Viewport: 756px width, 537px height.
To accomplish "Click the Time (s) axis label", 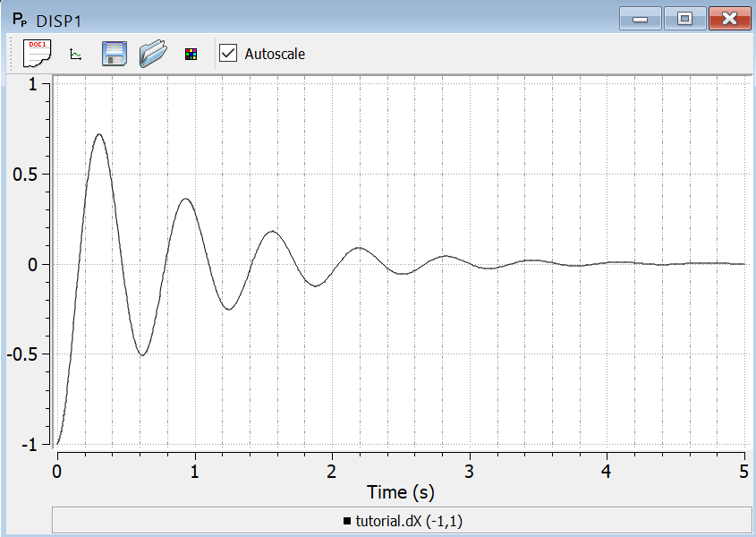I will 401,492.
